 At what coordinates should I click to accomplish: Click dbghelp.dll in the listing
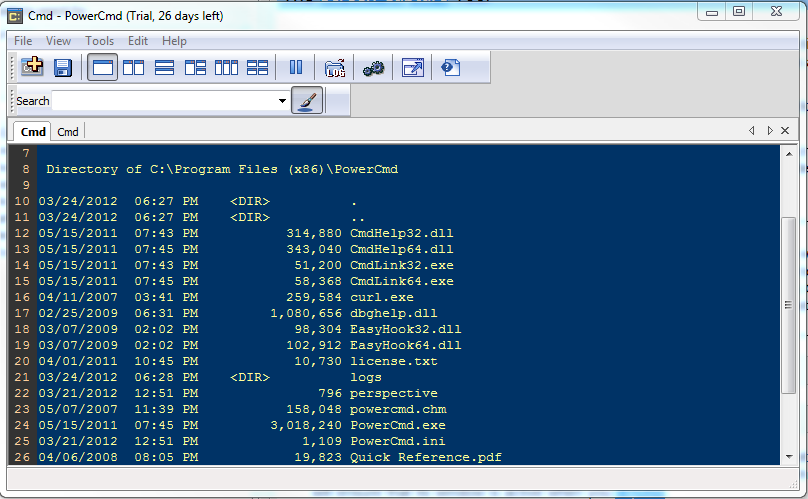click(x=394, y=313)
